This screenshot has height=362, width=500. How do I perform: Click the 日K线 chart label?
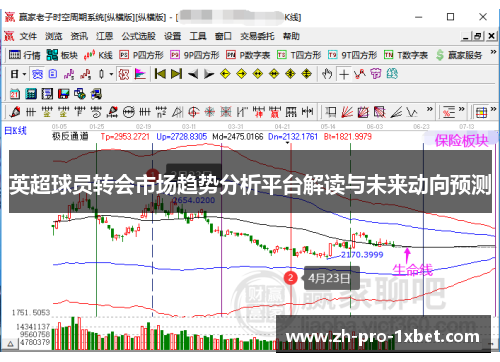(15, 130)
